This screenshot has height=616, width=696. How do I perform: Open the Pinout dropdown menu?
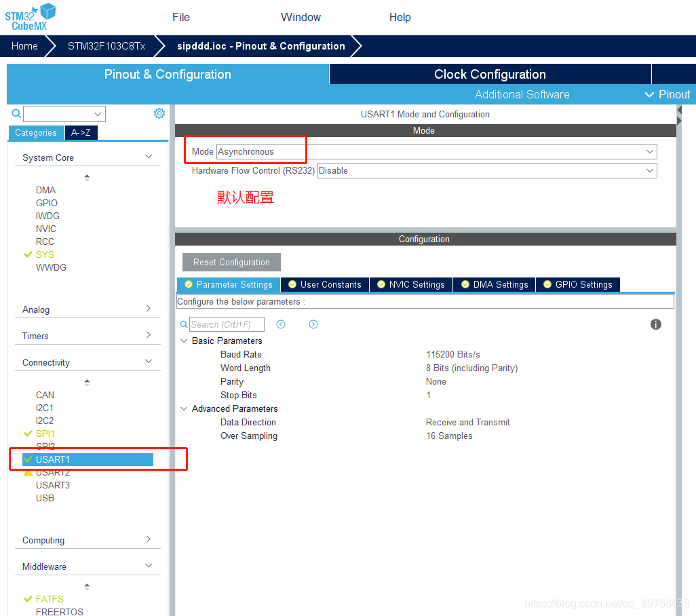(668, 94)
